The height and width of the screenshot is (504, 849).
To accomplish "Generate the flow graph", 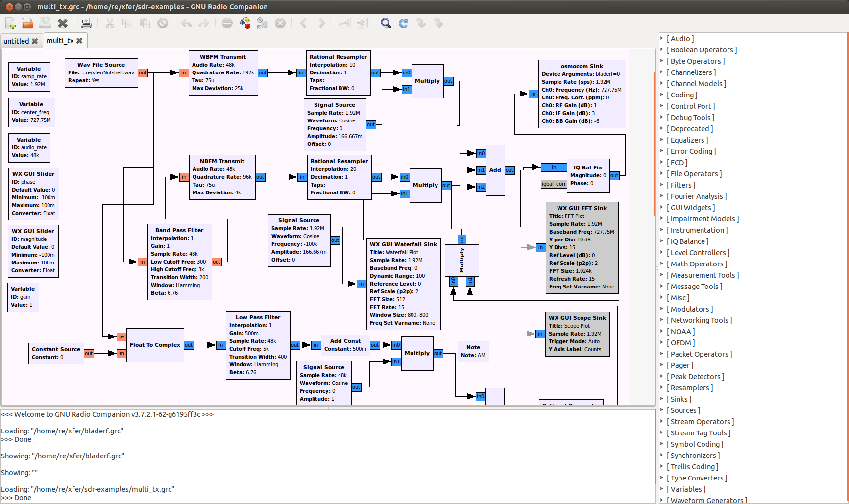I will click(245, 23).
